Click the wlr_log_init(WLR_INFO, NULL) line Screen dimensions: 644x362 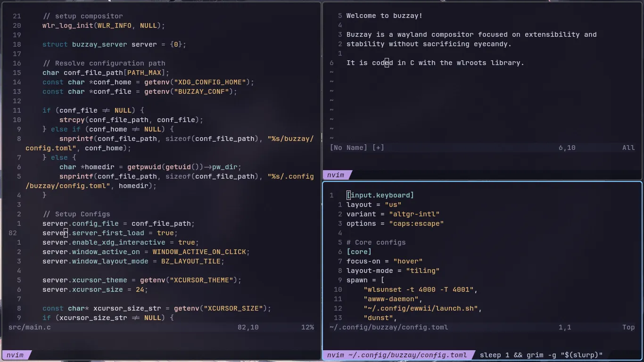coord(104,25)
